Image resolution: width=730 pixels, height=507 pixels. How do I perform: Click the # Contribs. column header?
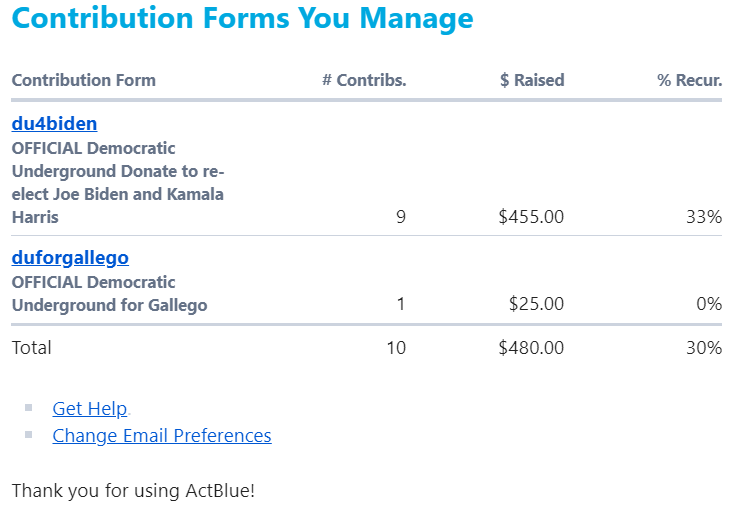click(x=364, y=80)
